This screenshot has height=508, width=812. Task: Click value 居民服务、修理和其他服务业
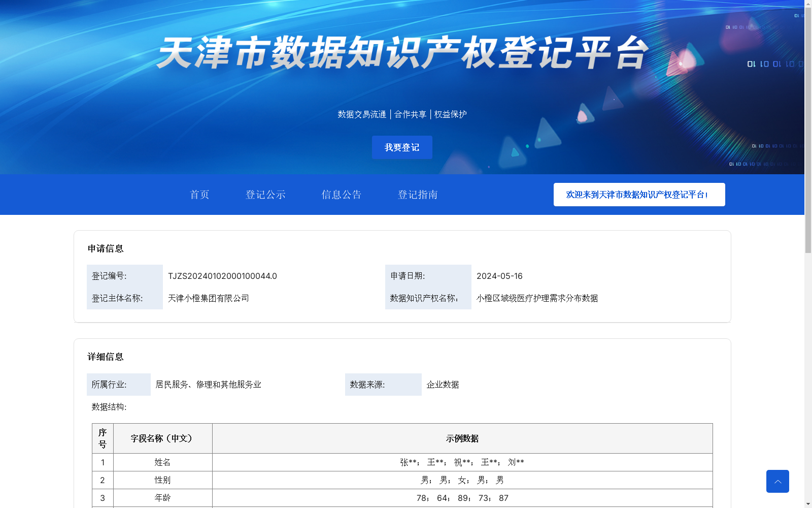click(208, 385)
